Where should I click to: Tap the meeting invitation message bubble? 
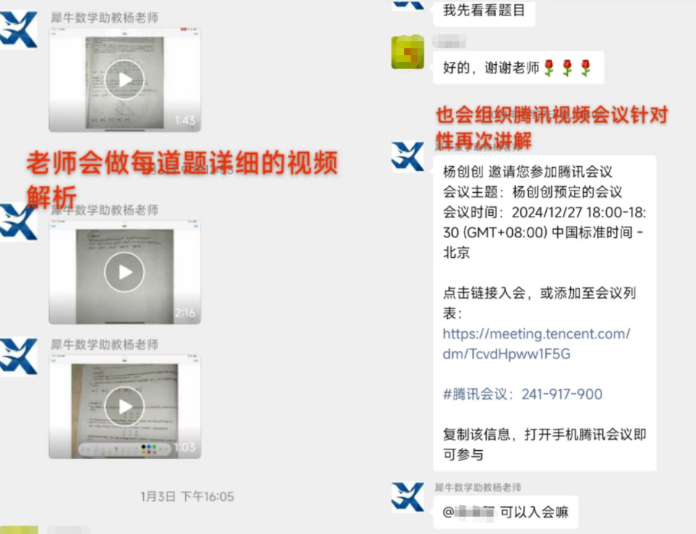544,313
